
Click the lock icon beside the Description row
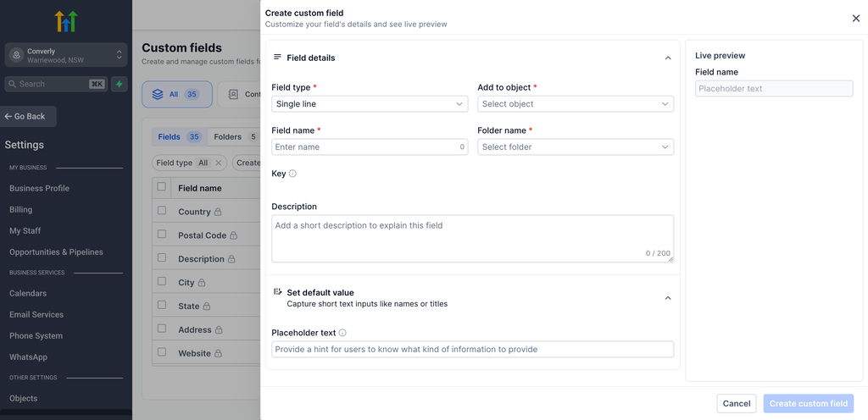231,259
